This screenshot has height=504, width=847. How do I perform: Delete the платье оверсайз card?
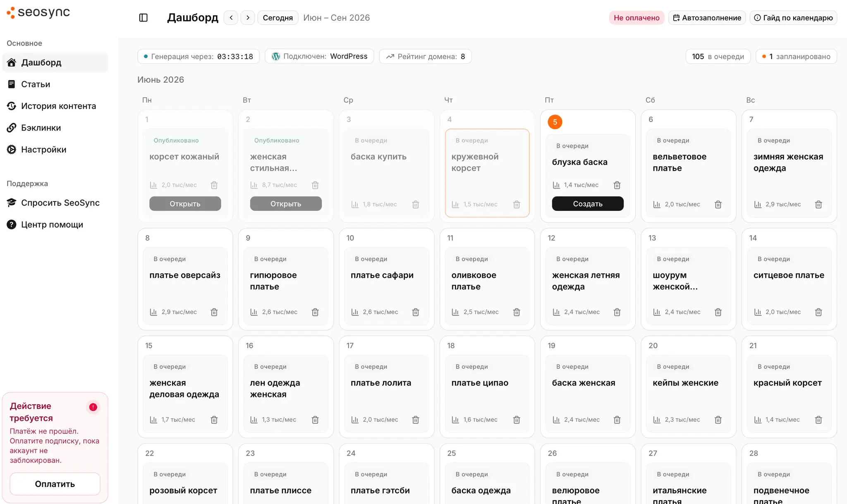click(214, 312)
